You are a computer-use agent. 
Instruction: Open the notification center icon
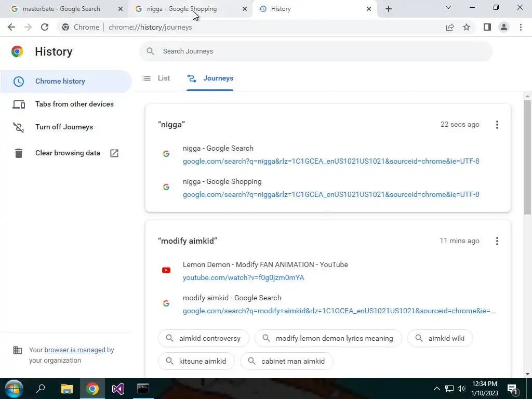512,389
